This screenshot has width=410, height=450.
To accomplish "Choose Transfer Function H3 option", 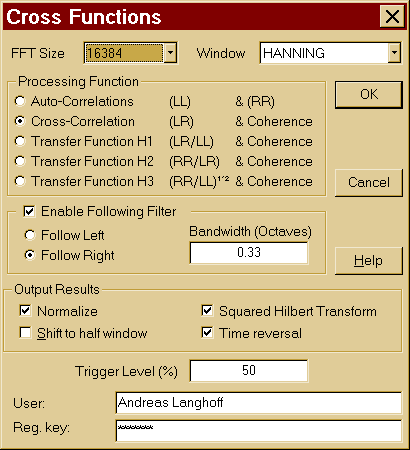I will [20, 181].
